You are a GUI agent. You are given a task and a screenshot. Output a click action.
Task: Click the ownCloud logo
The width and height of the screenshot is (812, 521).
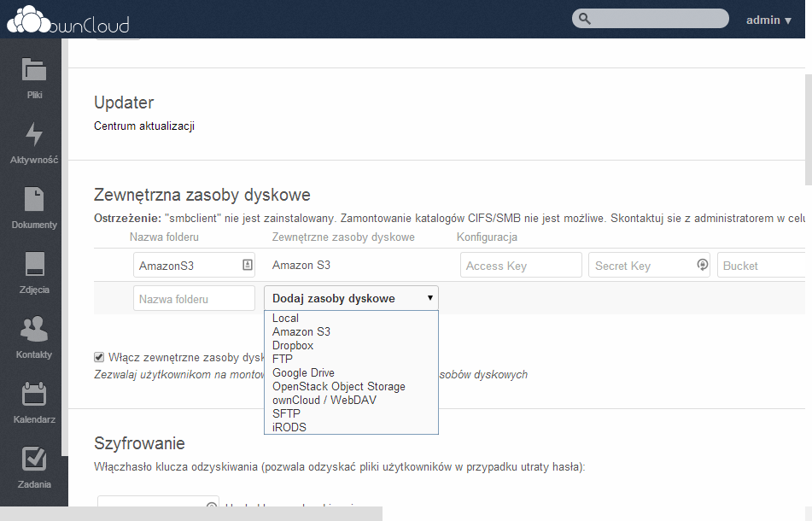coord(67,20)
